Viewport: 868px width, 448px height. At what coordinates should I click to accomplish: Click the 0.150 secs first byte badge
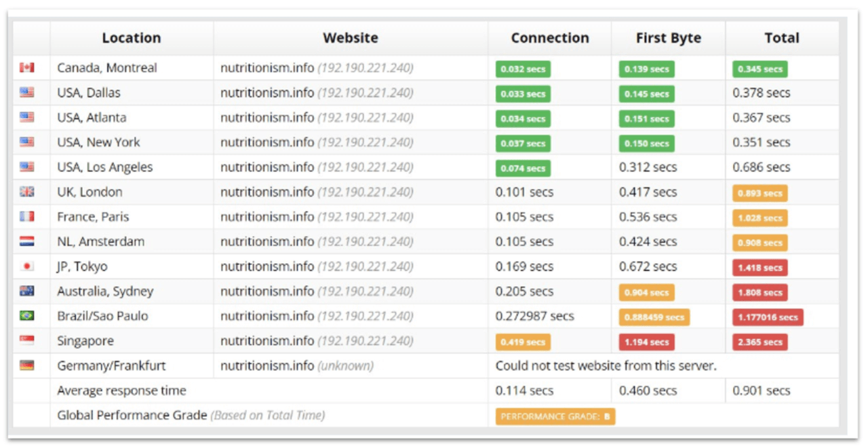point(646,144)
